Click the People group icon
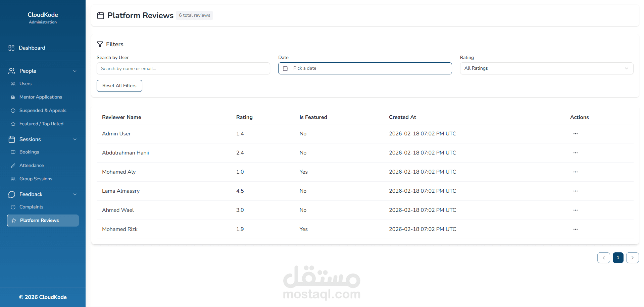The width and height of the screenshot is (644, 307). coord(12,71)
